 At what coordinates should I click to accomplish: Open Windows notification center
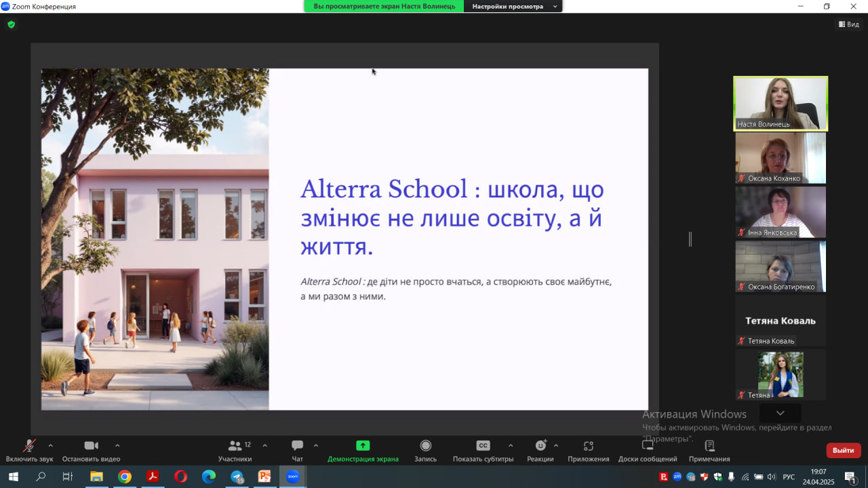coord(850,476)
